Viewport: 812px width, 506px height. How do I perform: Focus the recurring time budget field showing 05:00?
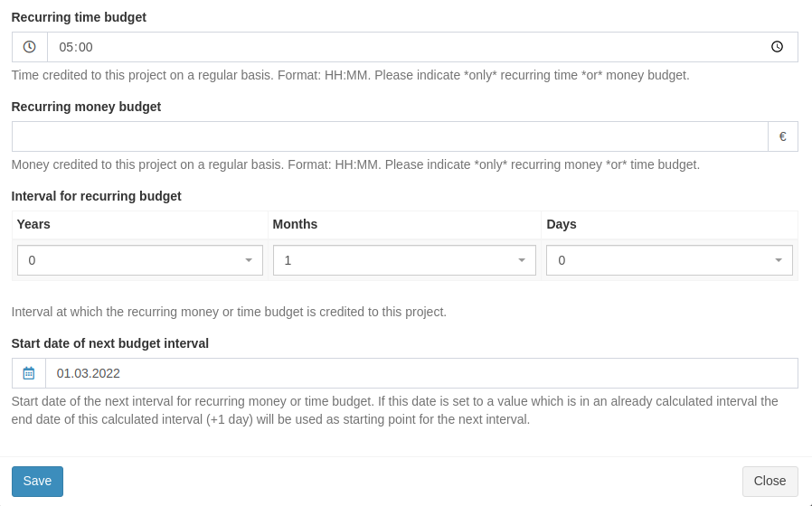407,47
